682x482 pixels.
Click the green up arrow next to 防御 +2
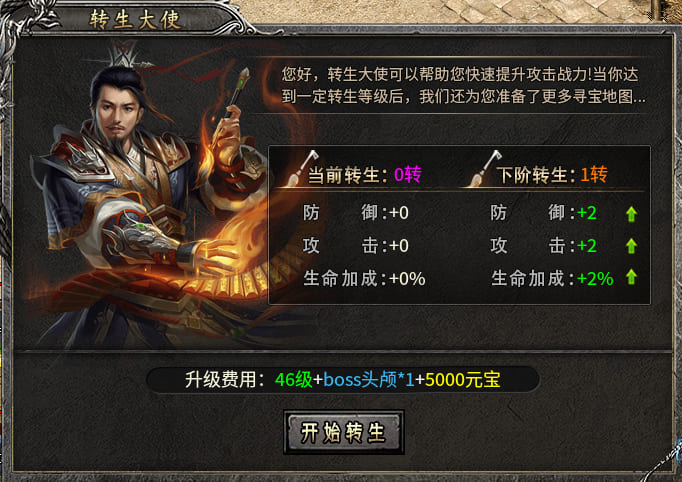(631, 214)
